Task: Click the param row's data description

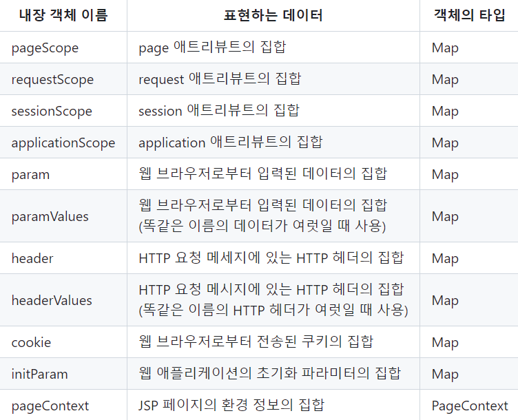Action: point(262,174)
